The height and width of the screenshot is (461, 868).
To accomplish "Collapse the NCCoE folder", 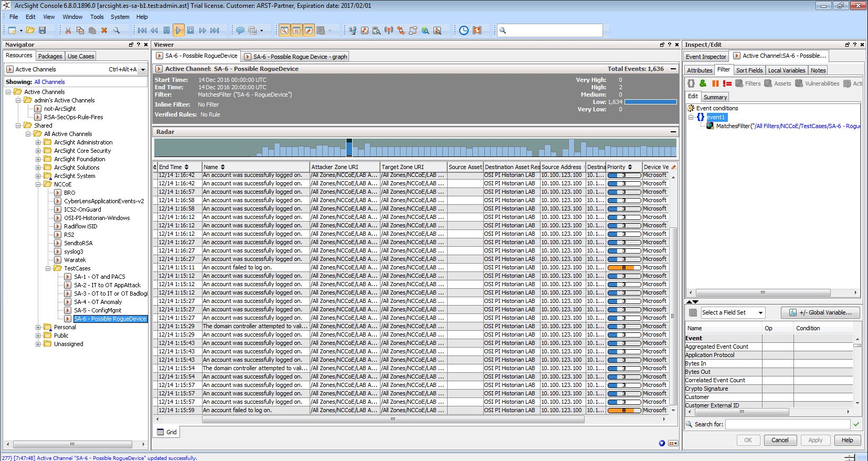I will [x=38, y=184].
